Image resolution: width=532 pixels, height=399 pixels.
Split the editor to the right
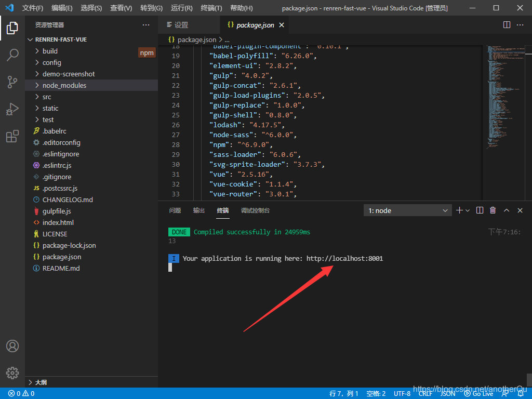click(x=507, y=25)
